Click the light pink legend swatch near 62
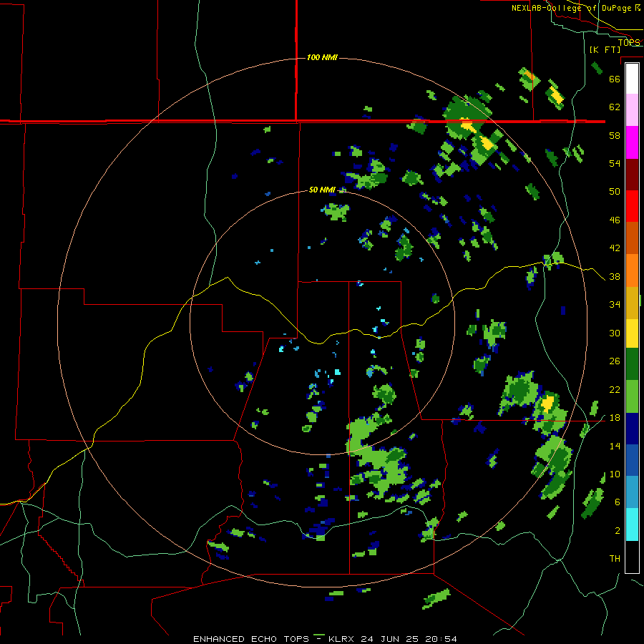 tap(632, 110)
